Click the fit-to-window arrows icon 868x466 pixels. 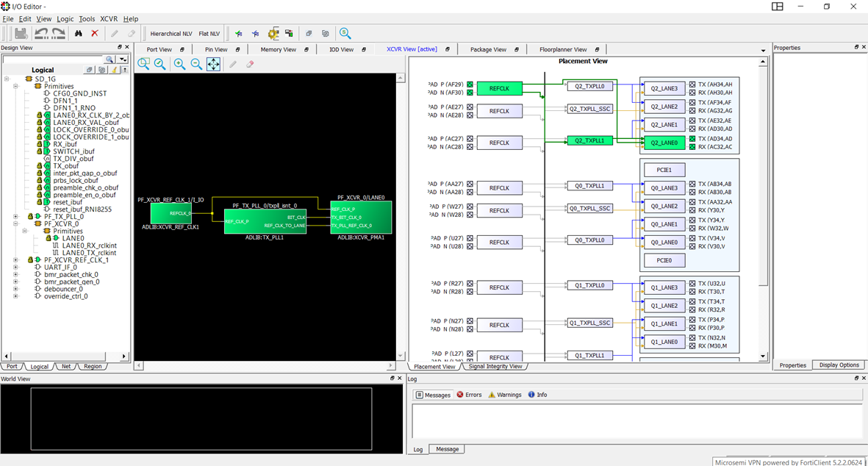pos(213,64)
